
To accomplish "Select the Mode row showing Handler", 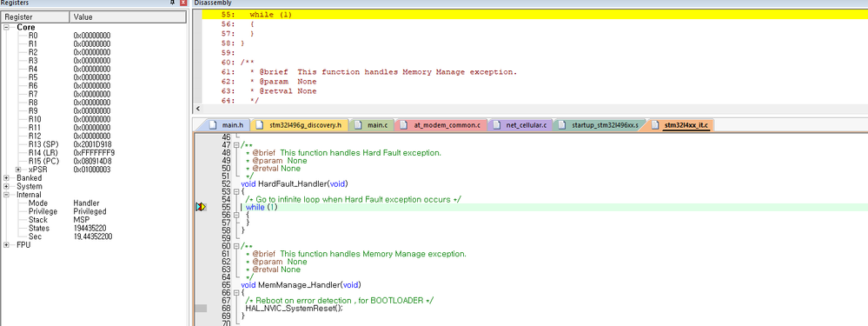I will [93, 203].
